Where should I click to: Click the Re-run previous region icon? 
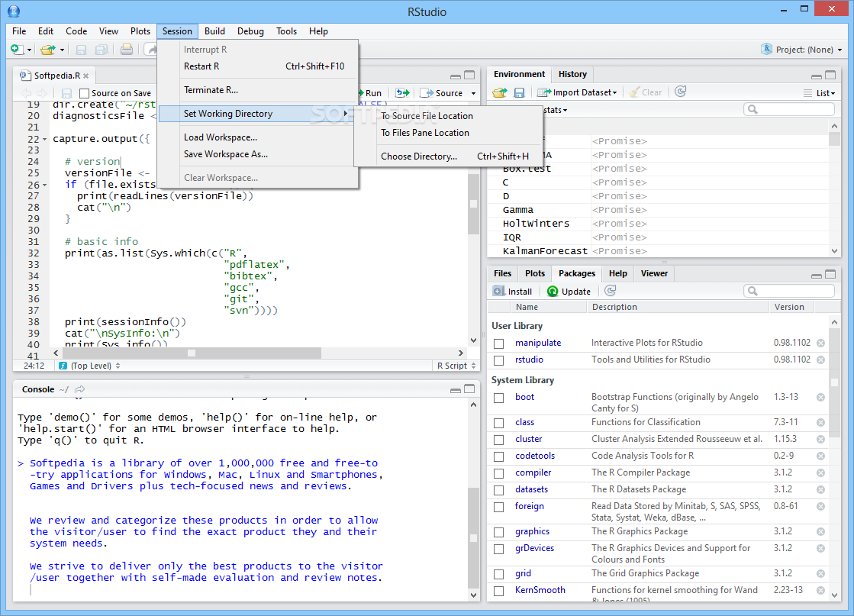tap(402, 93)
